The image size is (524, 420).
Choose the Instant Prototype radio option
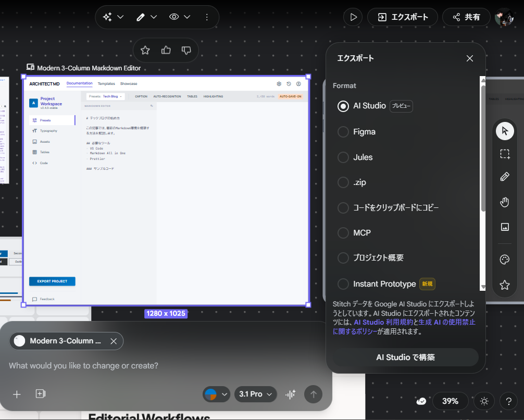[343, 284]
